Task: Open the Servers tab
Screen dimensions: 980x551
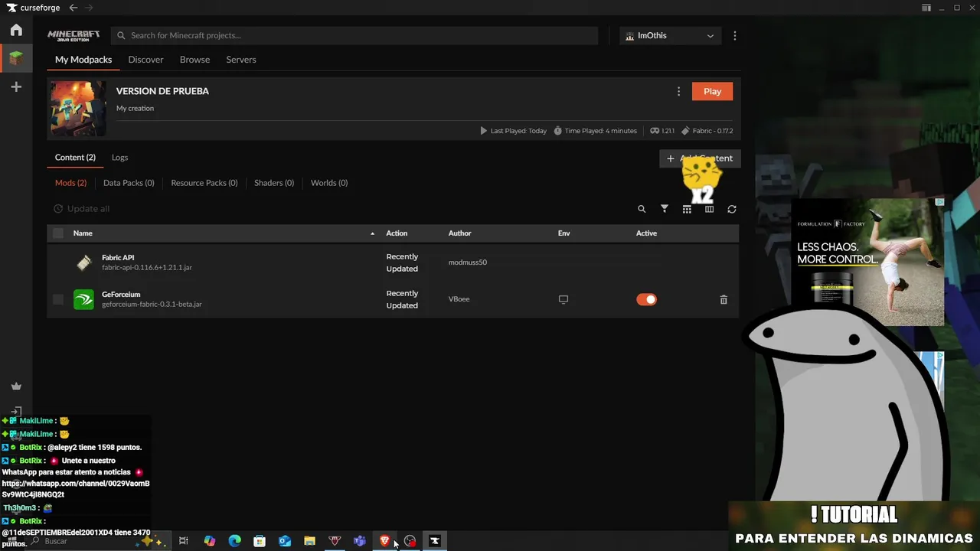Action: coord(241,60)
